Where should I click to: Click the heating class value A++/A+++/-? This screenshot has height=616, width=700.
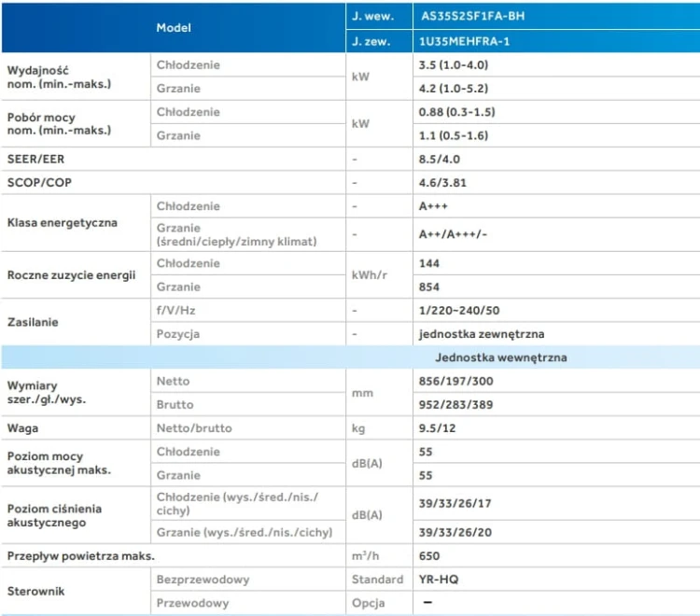453,234
